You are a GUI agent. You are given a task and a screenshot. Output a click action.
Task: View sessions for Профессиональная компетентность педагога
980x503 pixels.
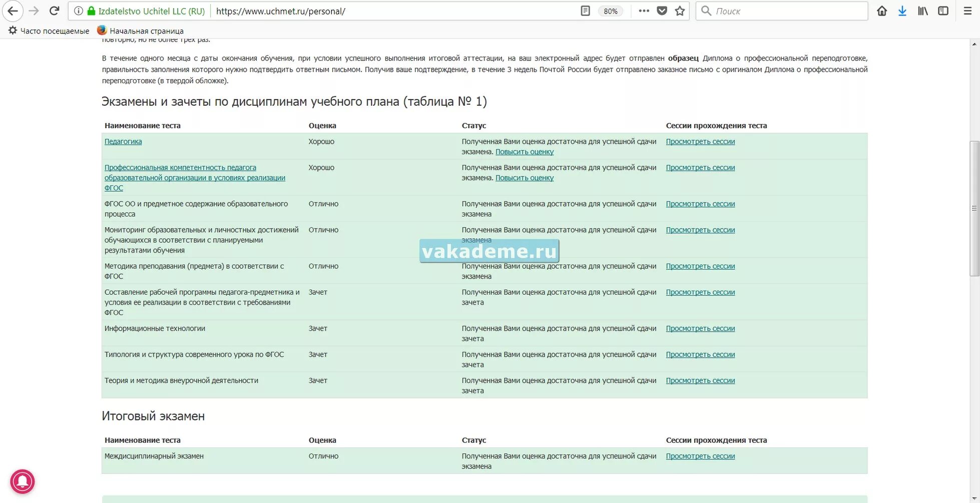pyautogui.click(x=700, y=168)
